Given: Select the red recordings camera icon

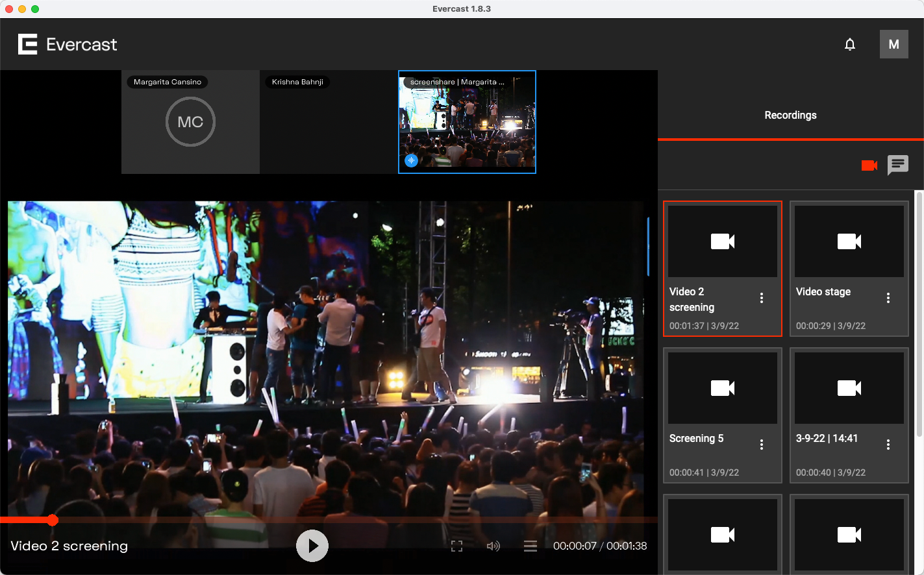Looking at the screenshot, I should tap(869, 165).
